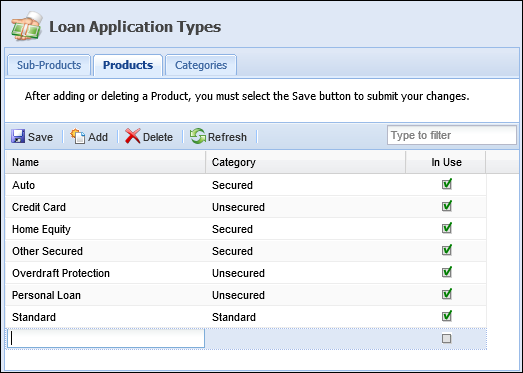Toggle In Use checkbox for Credit Card
523x373 pixels.
pyautogui.click(x=447, y=206)
